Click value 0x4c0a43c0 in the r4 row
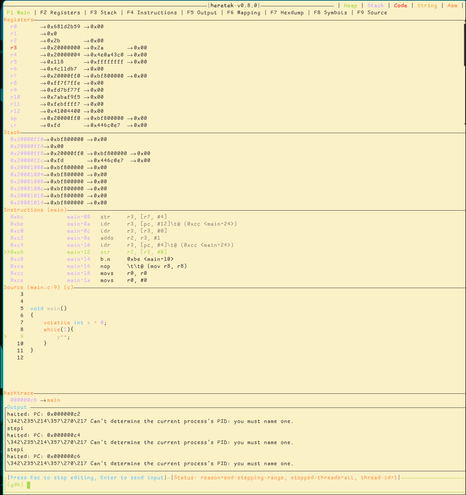The image size is (466, 495). [107, 55]
